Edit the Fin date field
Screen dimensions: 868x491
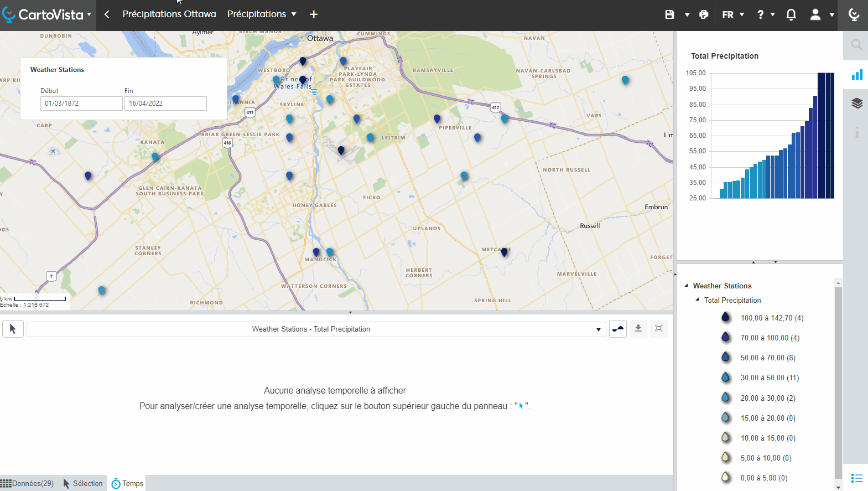(165, 104)
